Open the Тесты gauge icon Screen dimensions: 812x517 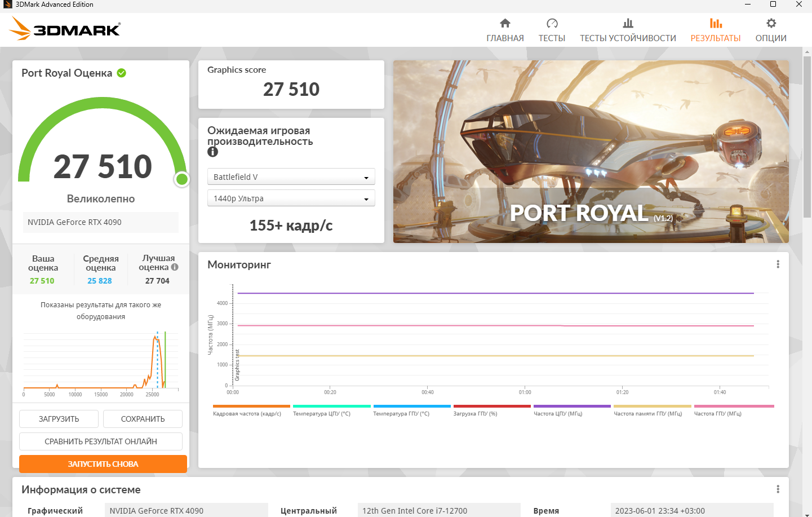552,23
